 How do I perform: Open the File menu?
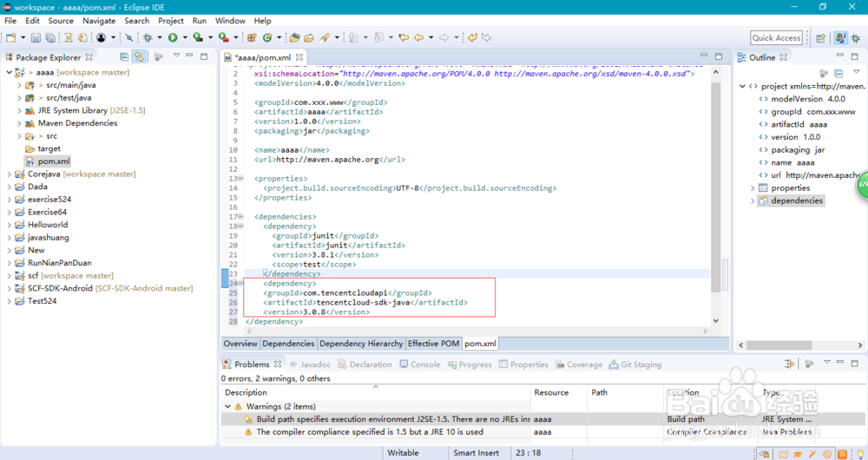click(10, 21)
